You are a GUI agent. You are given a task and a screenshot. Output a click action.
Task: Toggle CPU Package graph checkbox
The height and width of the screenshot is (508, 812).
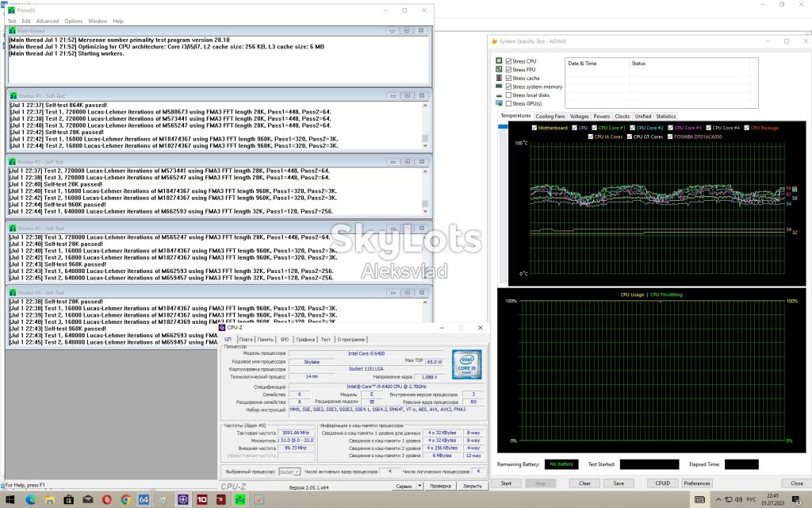747,128
